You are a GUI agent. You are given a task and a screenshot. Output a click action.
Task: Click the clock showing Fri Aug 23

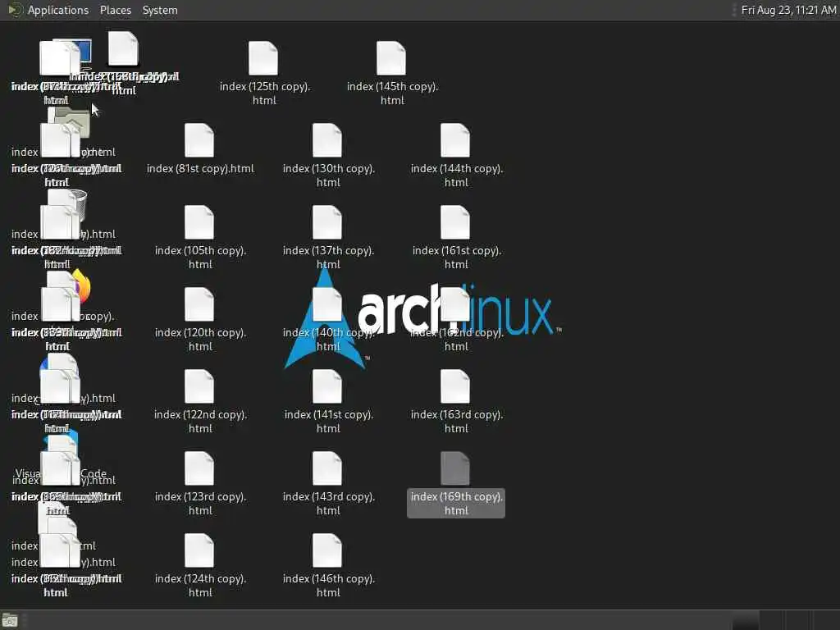click(x=788, y=10)
